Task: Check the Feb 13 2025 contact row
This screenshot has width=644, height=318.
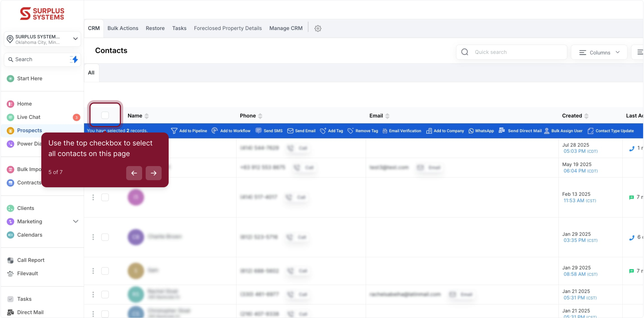Action: [x=105, y=197]
